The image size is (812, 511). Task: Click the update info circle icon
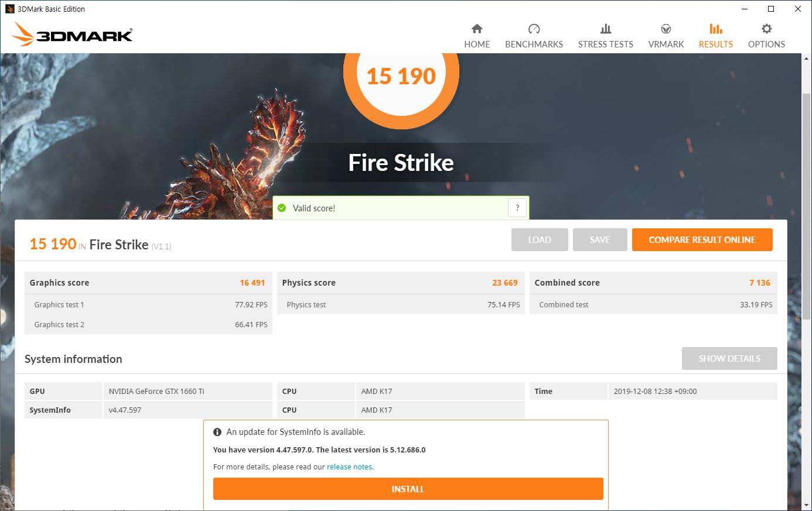[217, 432]
